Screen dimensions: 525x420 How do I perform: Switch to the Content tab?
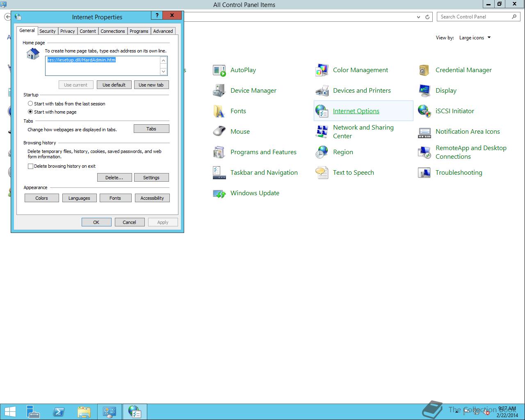pos(88,31)
